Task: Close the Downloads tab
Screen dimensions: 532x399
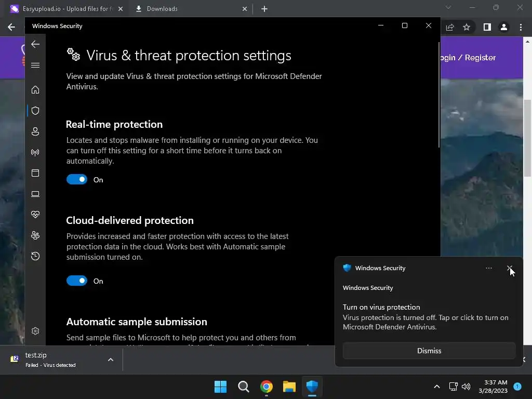Action: (x=245, y=9)
